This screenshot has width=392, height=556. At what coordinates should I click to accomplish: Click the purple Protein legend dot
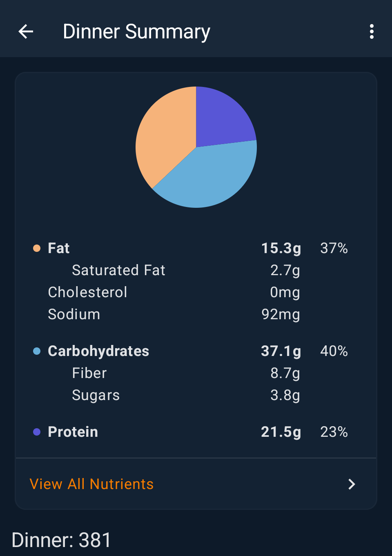tap(37, 432)
